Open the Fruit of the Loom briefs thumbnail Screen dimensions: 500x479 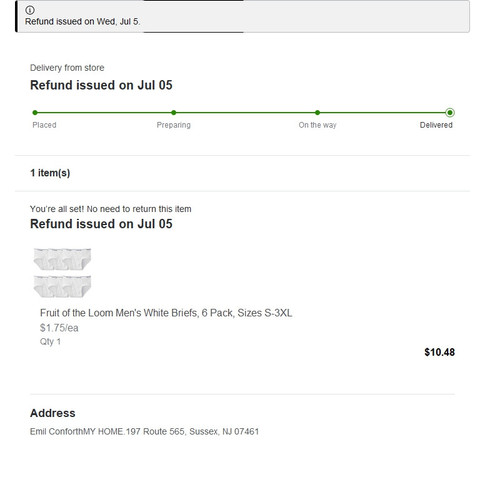click(62, 273)
